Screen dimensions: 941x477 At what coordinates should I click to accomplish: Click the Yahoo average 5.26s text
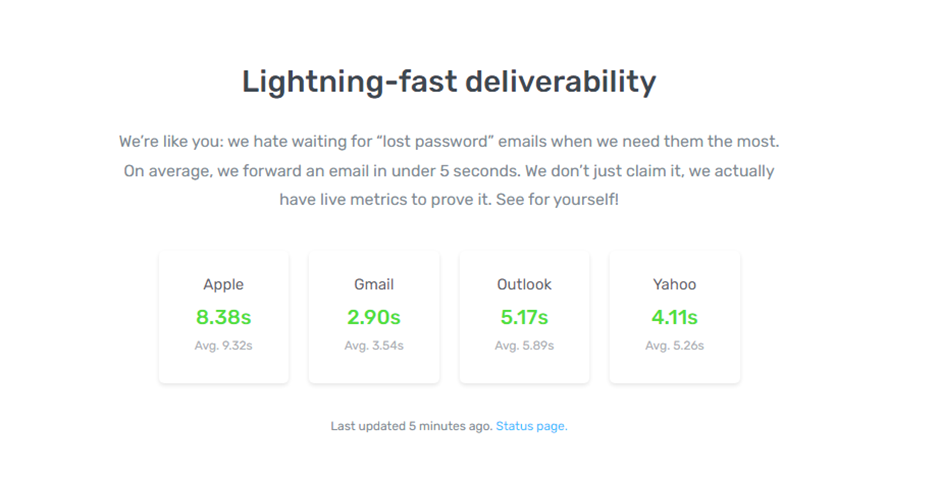coord(674,346)
